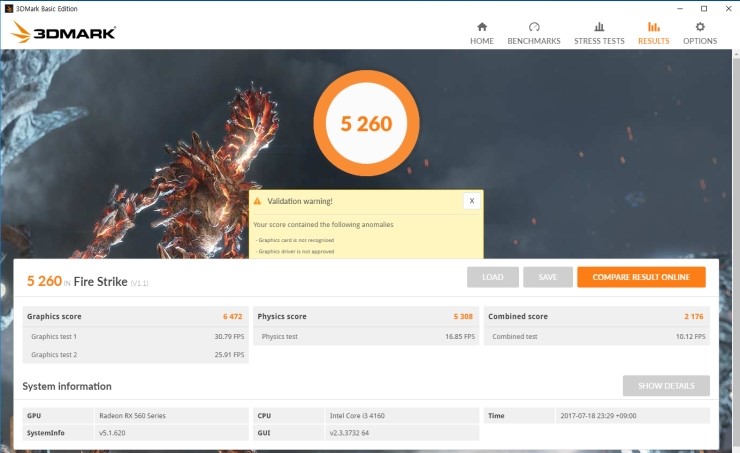Minimize the 3DMark window

click(x=680, y=8)
